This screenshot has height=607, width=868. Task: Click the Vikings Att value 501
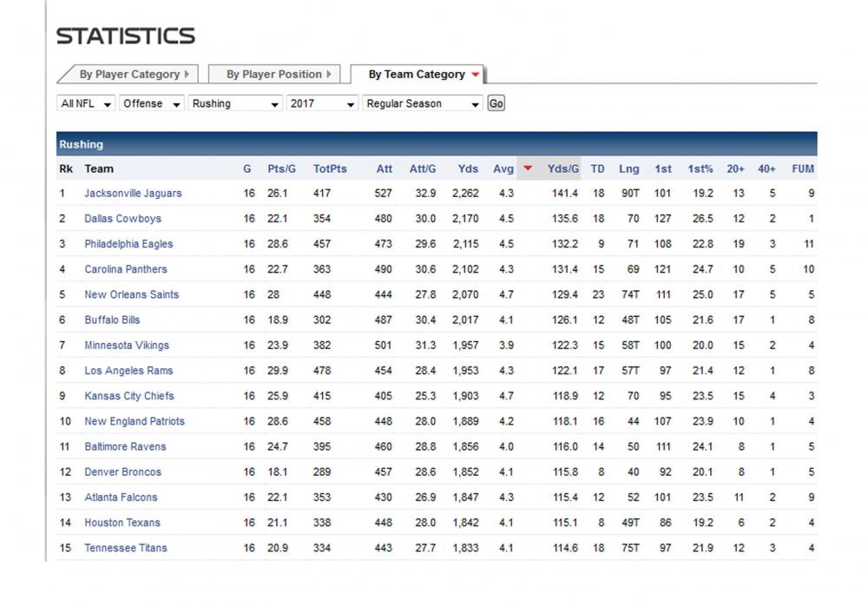click(383, 346)
